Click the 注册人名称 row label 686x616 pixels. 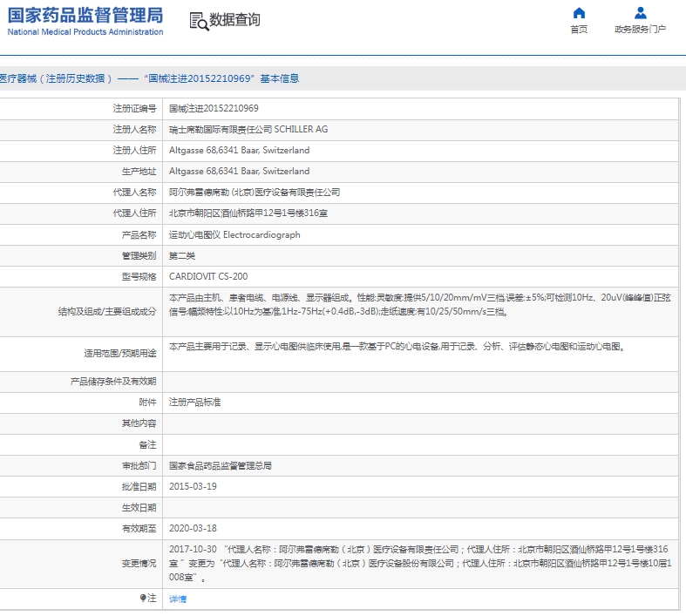(134, 130)
